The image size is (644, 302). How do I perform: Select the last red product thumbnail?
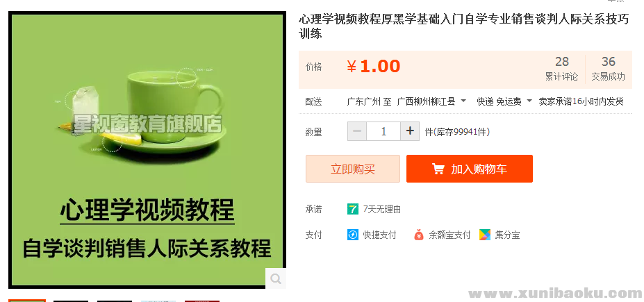202,301
